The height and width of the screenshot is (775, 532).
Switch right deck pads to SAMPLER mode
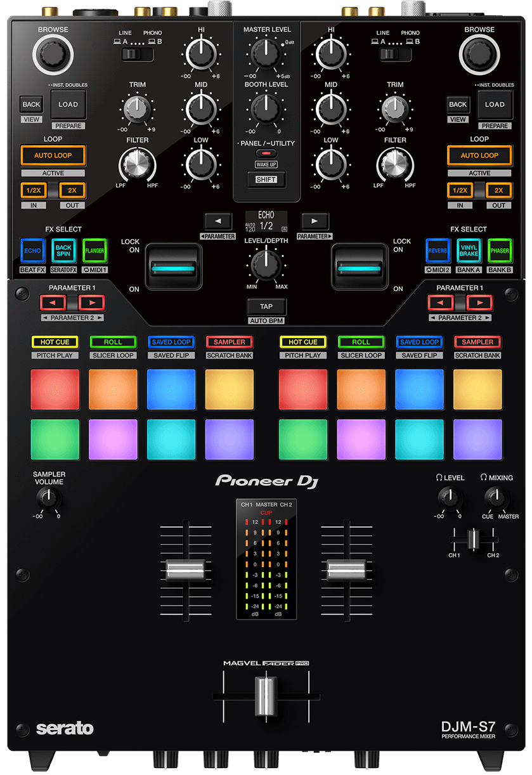coord(477,342)
